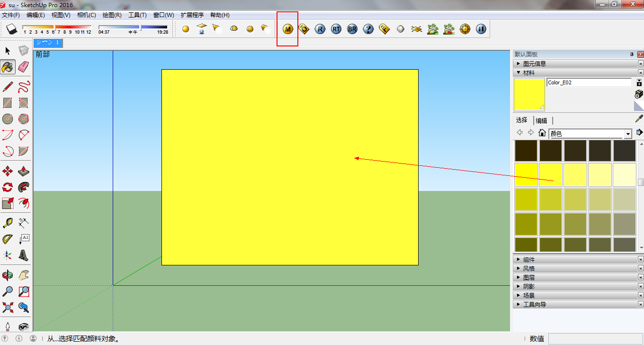Activate the Push/Pull tool
The width and height of the screenshot is (644, 345).
pos(24,171)
